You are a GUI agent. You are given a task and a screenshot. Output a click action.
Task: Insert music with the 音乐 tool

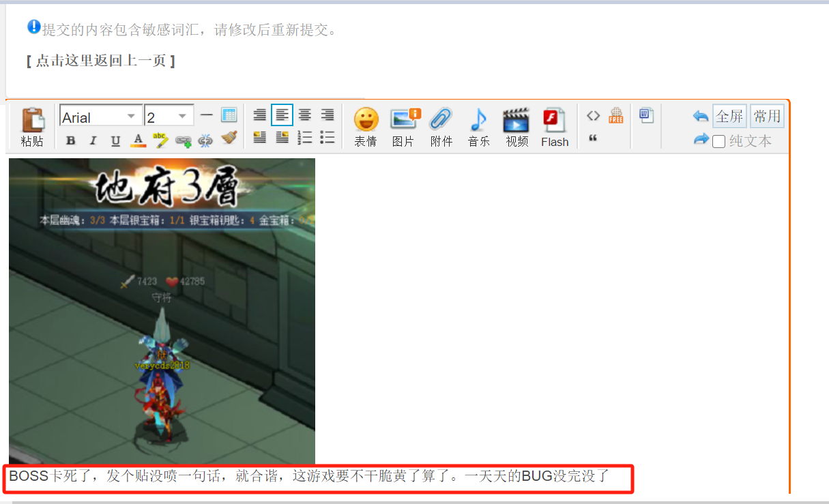pos(479,126)
